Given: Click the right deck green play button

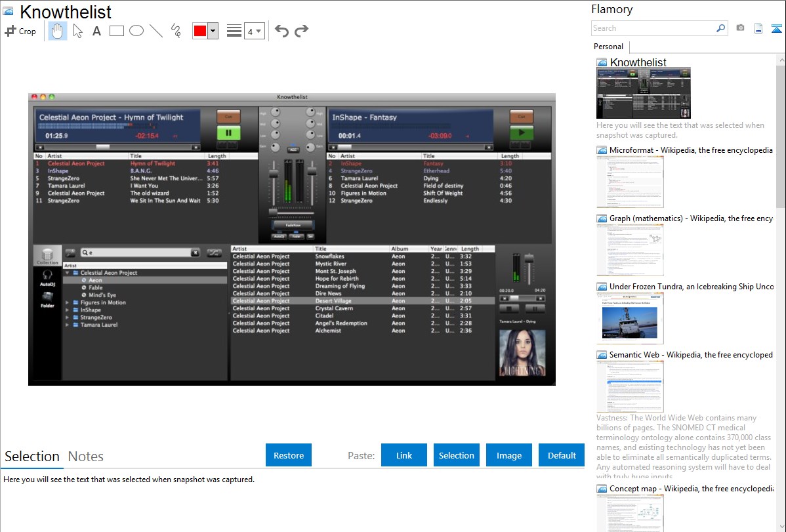Looking at the screenshot, I should tap(522, 133).
